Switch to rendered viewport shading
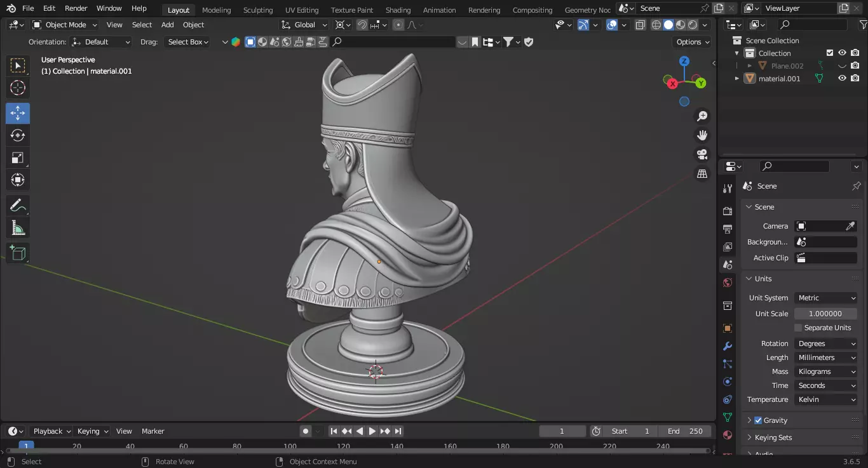This screenshot has height=468, width=868. click(x=693, y=25)
